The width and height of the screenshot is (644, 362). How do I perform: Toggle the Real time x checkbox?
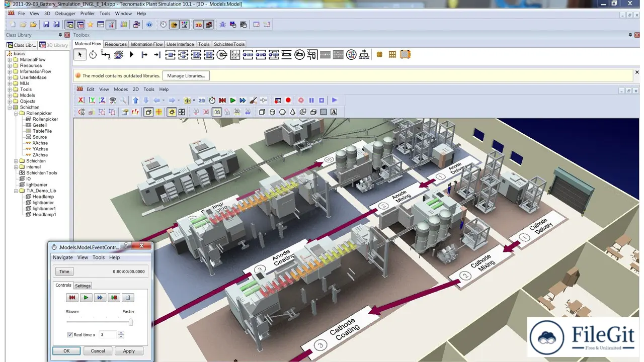tap(70, 335)
